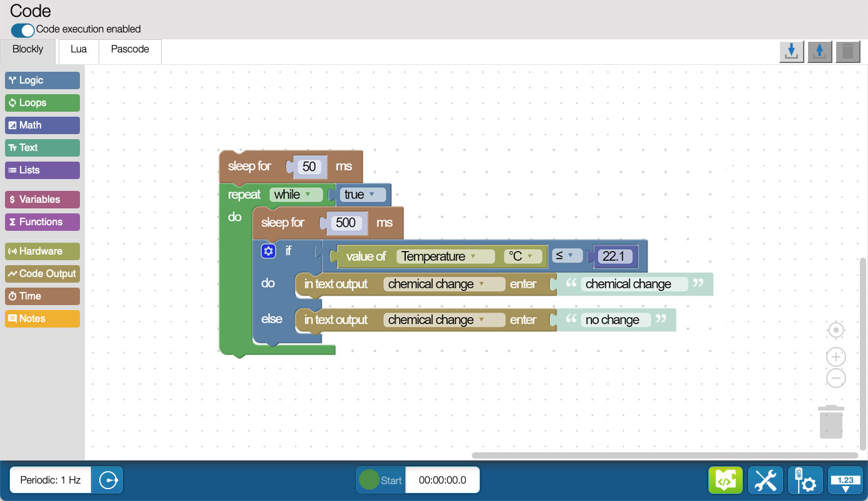Zoom in the workspace with plus icon
Screen dimensions: 868x501
click(x=836, y=357)
